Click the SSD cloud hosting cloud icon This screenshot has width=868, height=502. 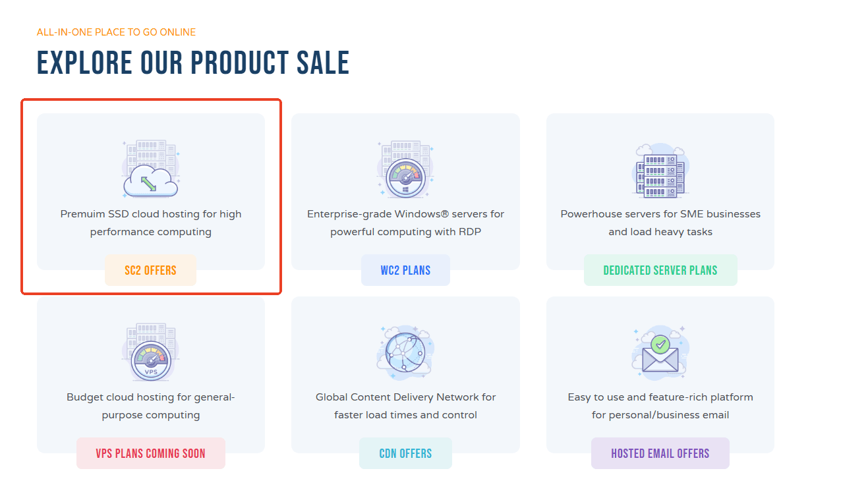click(151, 169)
